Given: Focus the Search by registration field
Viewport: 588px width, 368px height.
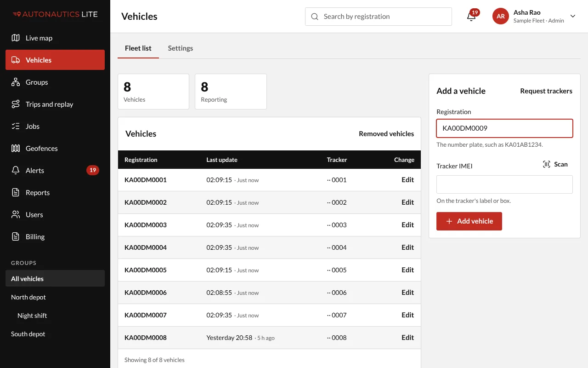Looking at the screenshot, I should point(379,17).
